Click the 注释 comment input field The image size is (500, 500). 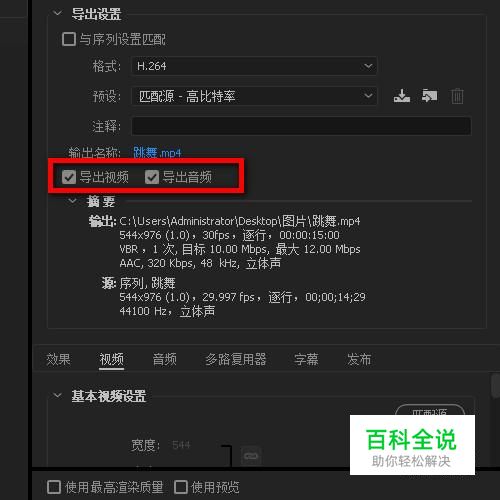pyautogui.click(x=301, y=126)
